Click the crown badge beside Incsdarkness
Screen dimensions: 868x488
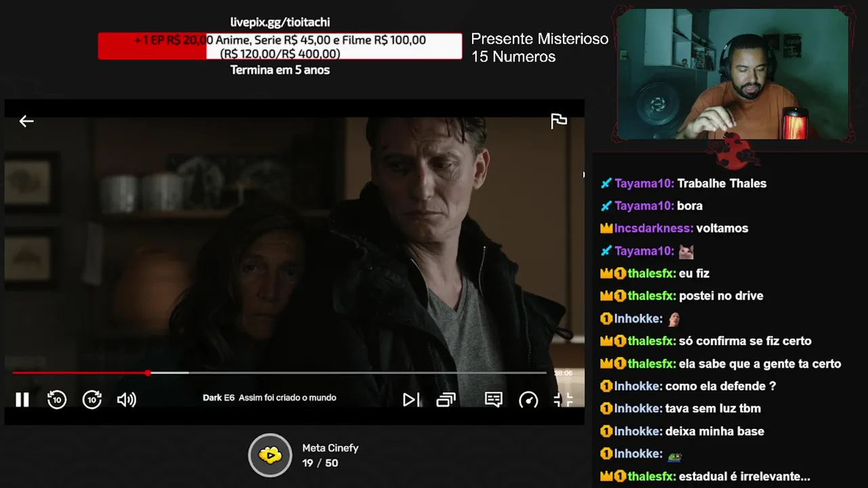click(x=606, y=229)
